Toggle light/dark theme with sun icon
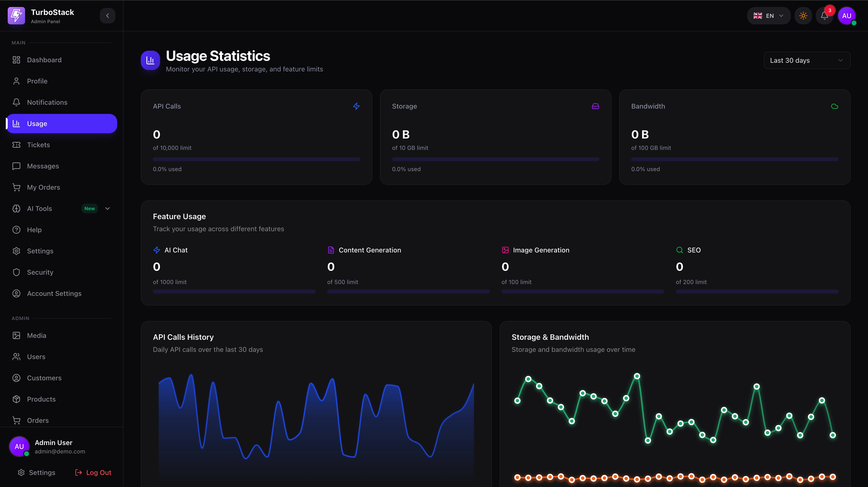 (x=803, y=16)
